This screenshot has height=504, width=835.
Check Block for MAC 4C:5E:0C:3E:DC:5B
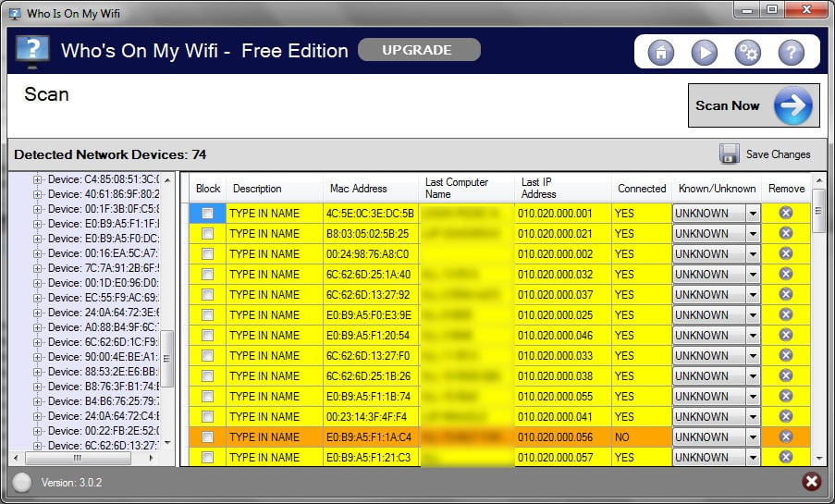(208, 214)
